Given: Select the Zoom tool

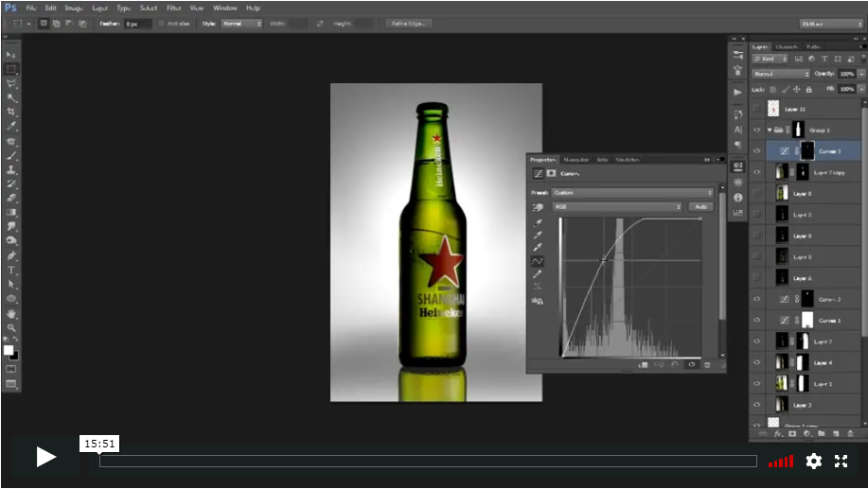Looking at the screenshot, I should (x=11, y=327).
